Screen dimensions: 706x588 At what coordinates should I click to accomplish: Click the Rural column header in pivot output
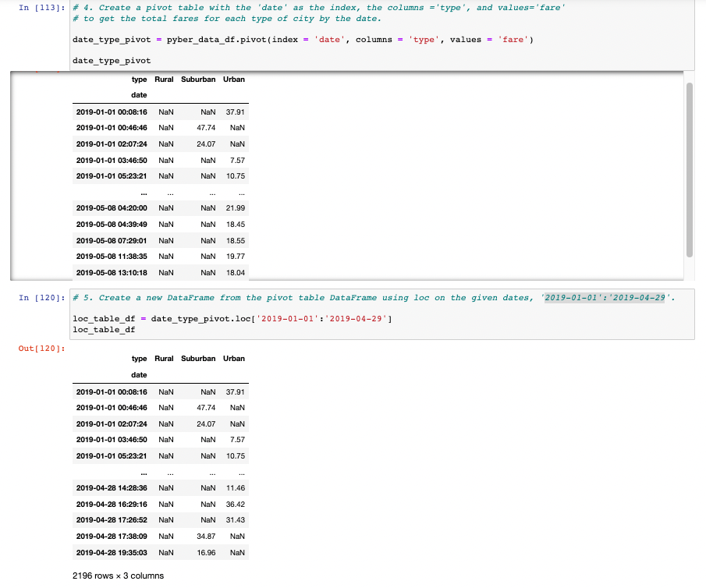pos(164,79)
